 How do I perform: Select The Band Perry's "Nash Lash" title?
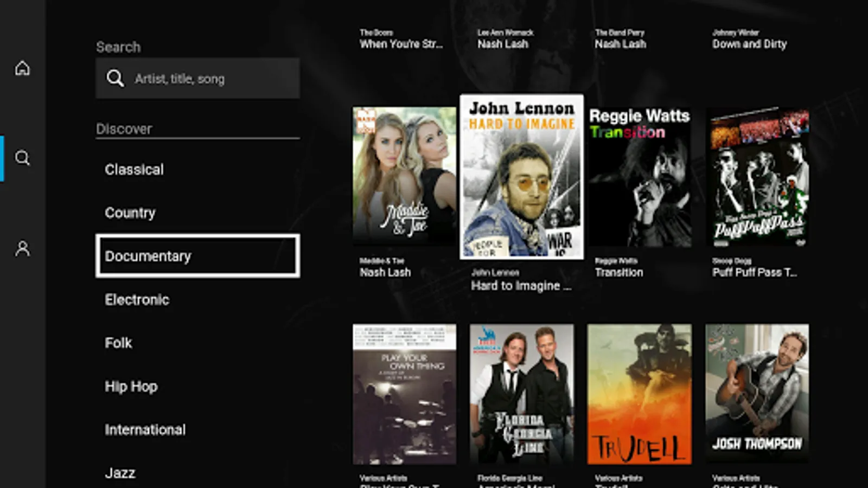coord(621,44)
